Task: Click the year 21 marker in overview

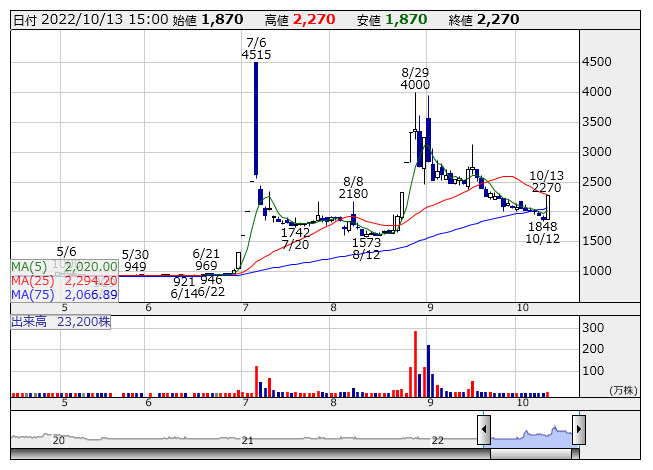Action: pyautogui.click(x=247, y=440)
